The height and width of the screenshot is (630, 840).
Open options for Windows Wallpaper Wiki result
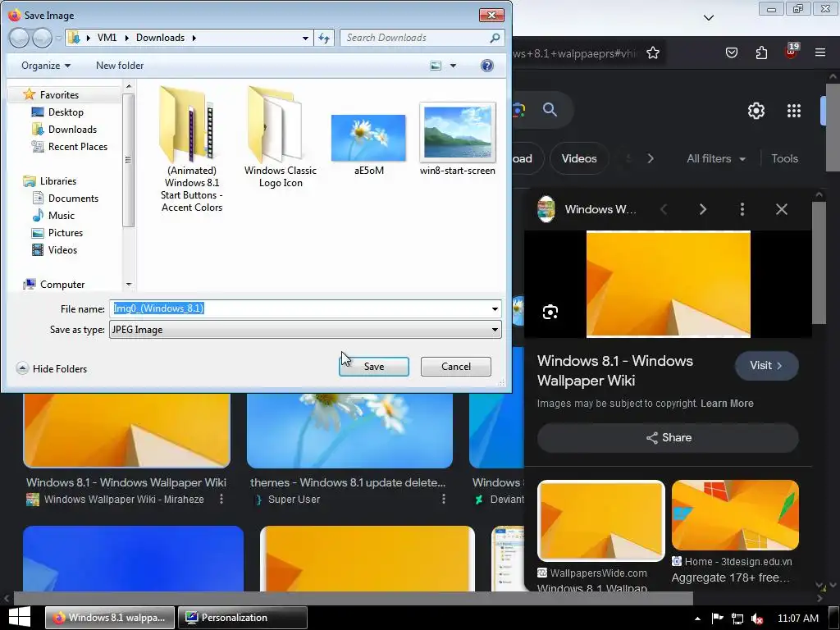pyautogui.click(x=221, y=500)
